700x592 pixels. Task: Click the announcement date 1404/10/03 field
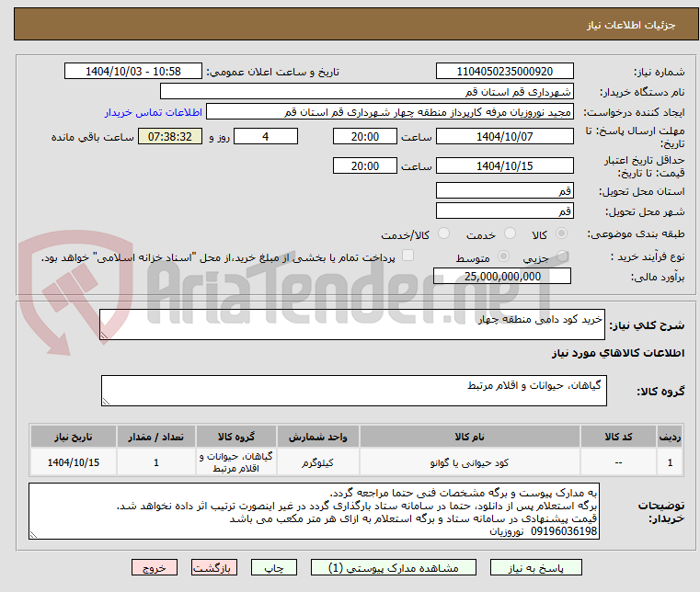tap(133, 71)
